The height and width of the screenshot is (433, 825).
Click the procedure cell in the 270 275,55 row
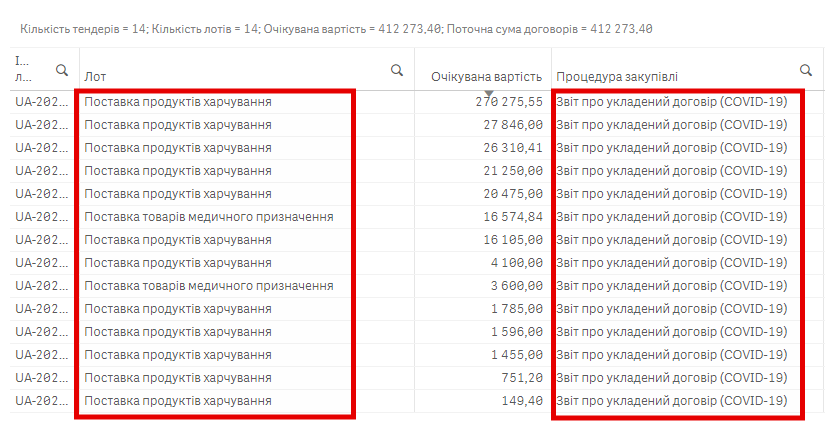click(672, 102)
